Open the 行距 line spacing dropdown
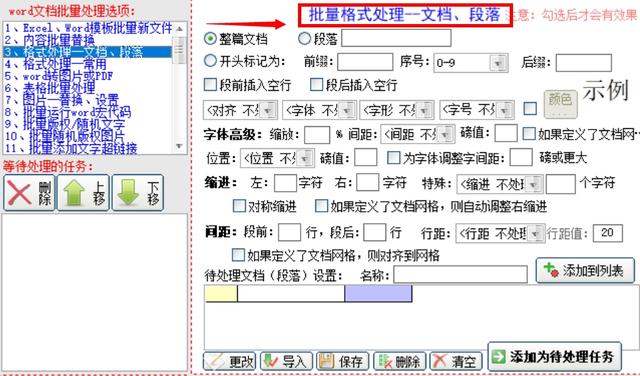 [500, 234]
